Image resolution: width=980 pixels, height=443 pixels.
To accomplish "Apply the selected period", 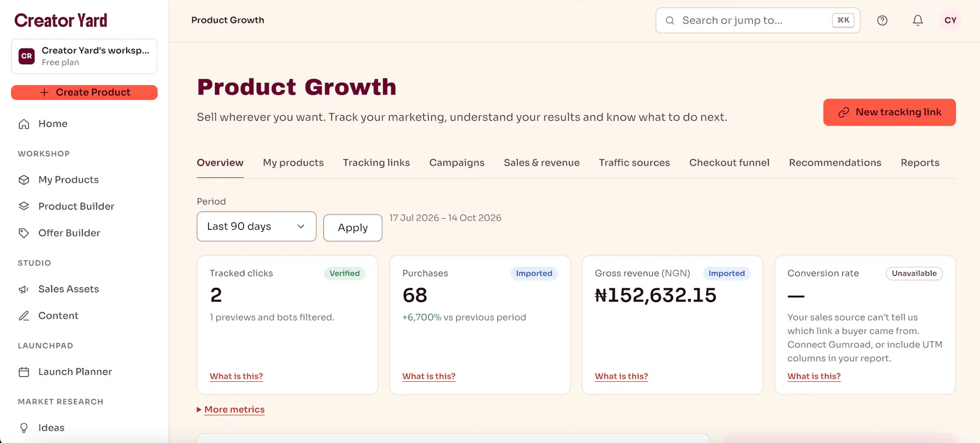I will pyautogui.click(x=353, y=227).
